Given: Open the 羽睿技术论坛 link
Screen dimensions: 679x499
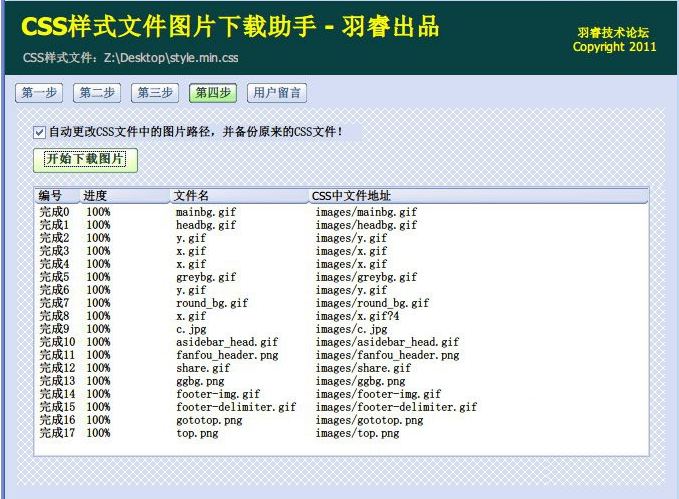Looking at the screenshot, I should (614, 32).
